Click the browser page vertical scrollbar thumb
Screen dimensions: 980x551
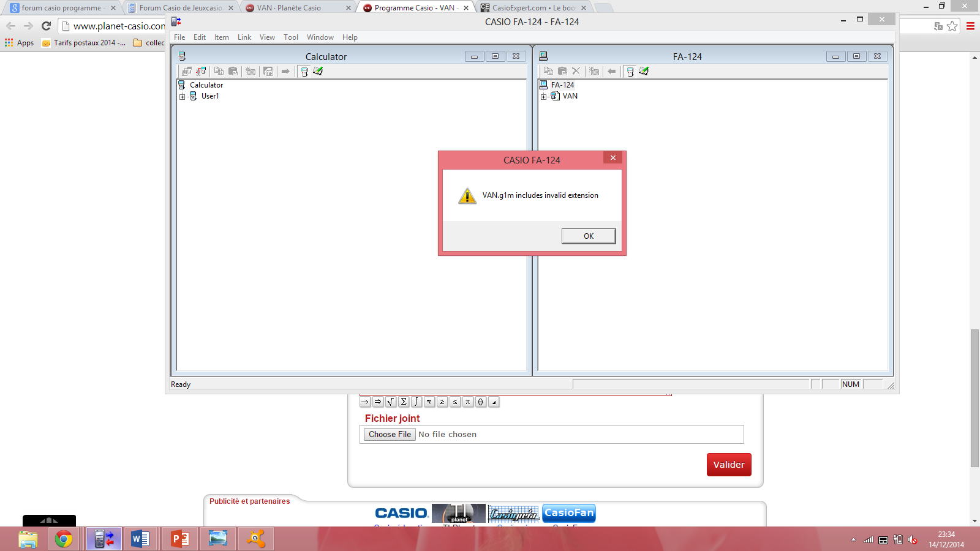point(974,398)
